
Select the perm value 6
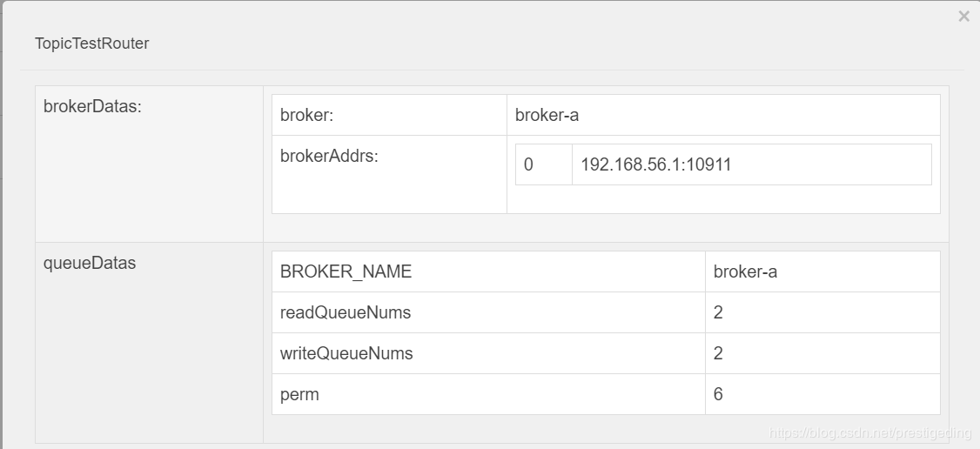click(718, 394)
